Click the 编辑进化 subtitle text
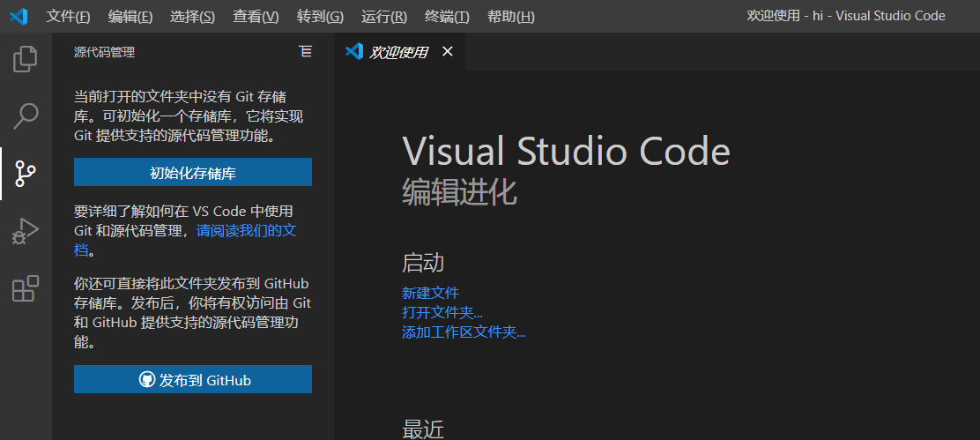 coord(459,192)
